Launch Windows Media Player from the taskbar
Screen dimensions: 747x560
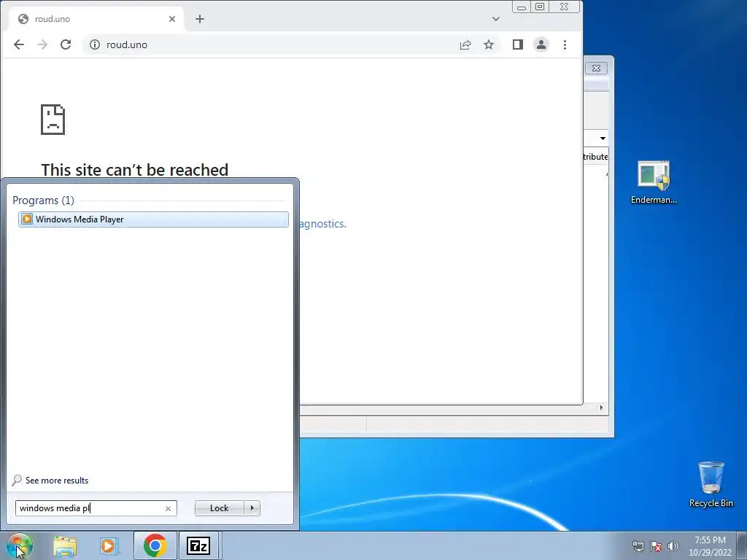(109, 545)
